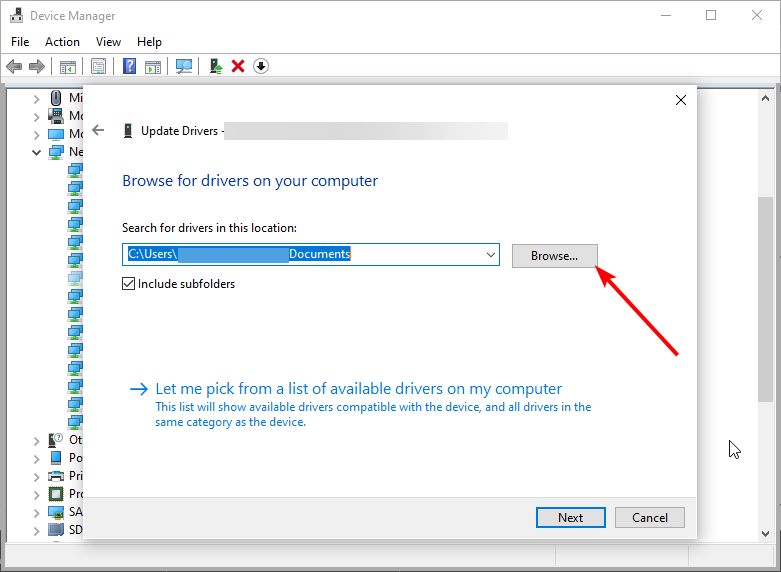Click the red X Uninstall device icon
This screenshot has width=781, height=572.
(x=238, y=66)
